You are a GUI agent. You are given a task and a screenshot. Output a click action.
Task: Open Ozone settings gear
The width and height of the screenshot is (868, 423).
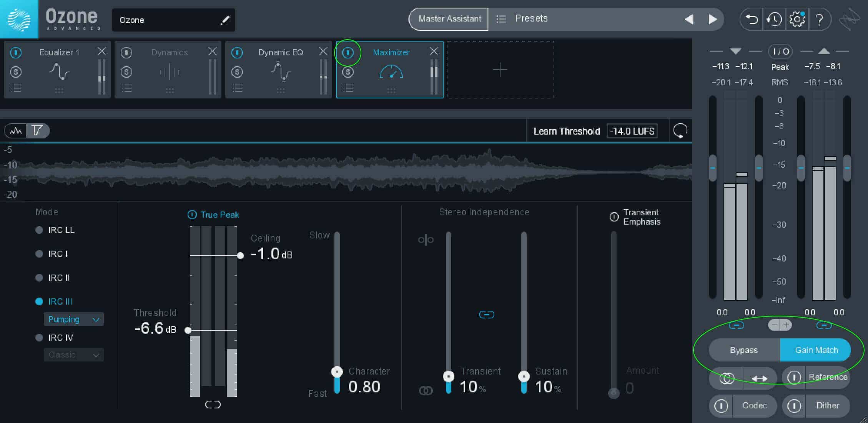coord(797,19)
